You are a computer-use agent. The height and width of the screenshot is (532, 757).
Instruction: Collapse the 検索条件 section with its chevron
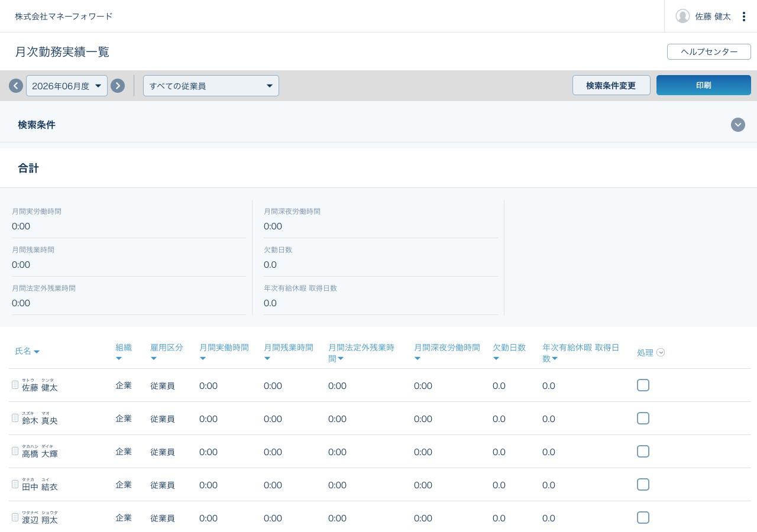(x=737, y=125)
